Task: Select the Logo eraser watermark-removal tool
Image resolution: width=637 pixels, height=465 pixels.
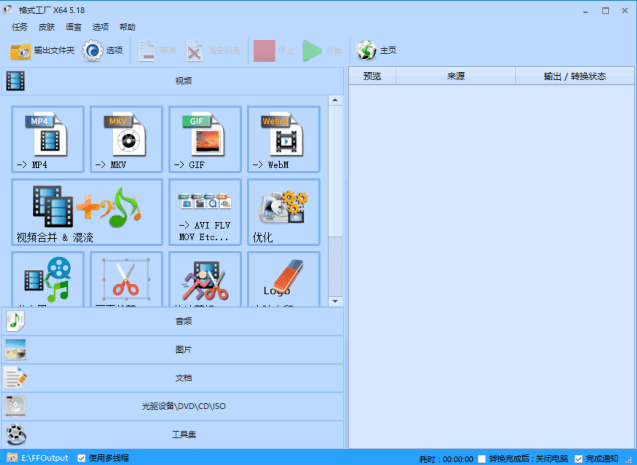Action: tap(284, 279)
